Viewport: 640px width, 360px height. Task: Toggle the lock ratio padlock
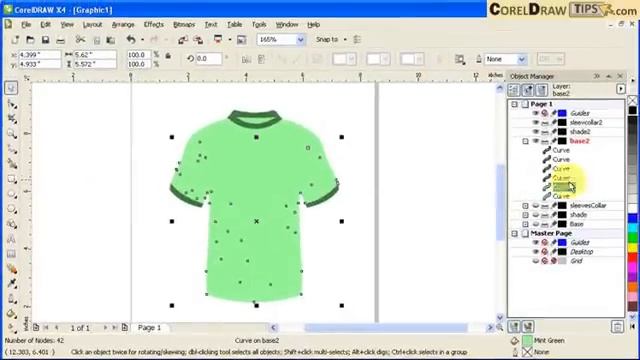point(168,57)
